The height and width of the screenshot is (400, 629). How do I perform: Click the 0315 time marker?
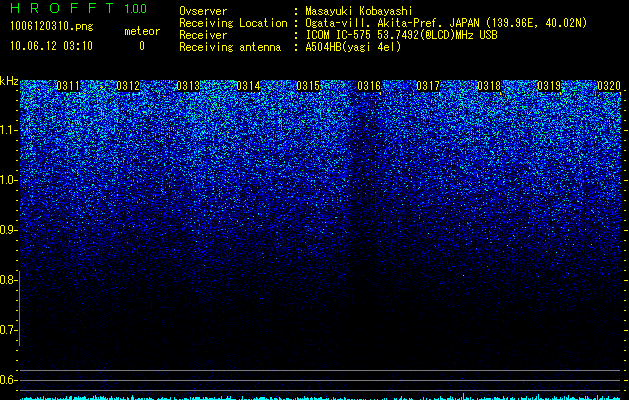pos(308,86)
